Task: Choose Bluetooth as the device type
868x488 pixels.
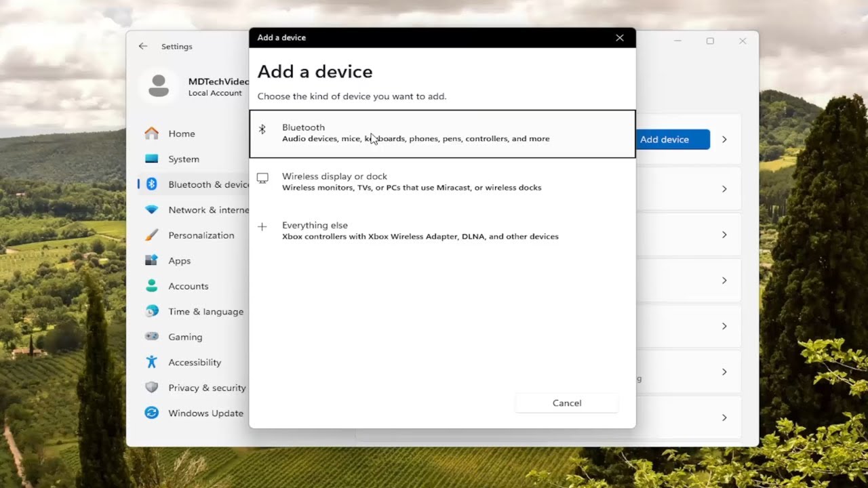Action: (442, 134)
